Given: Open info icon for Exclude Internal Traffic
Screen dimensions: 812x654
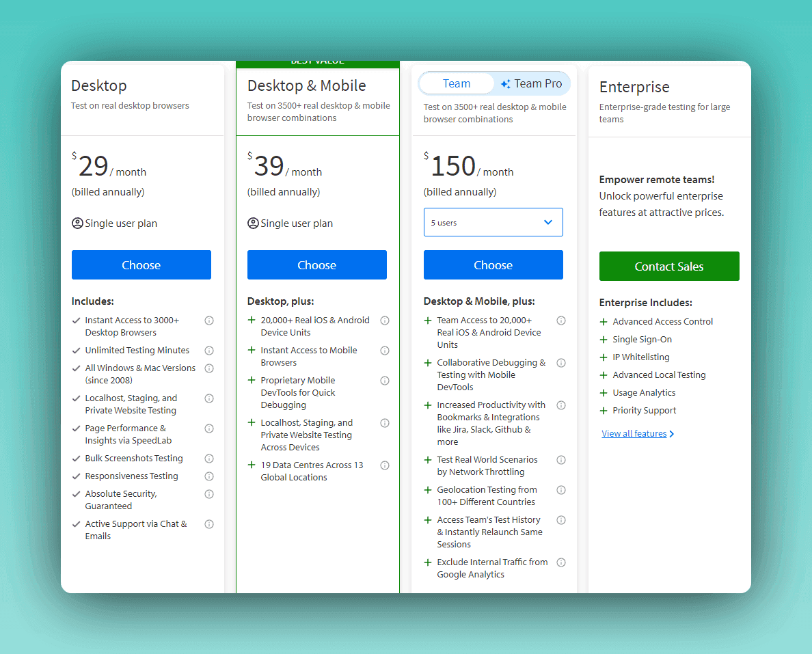Looking at the screenshot, I should tap(561, 562).
